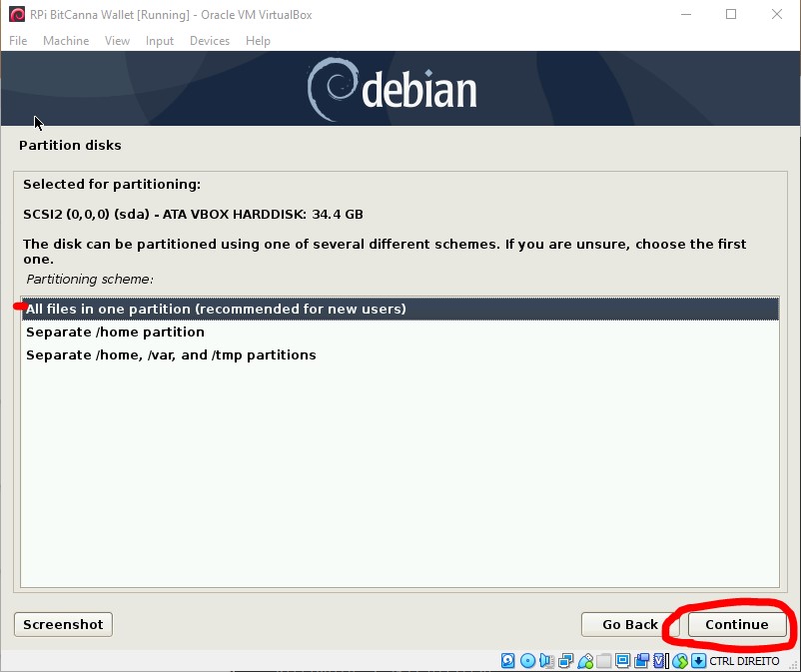Minimize the VirtualBox window
This screenshot has height=672, width=801.
tap(686, 14)
